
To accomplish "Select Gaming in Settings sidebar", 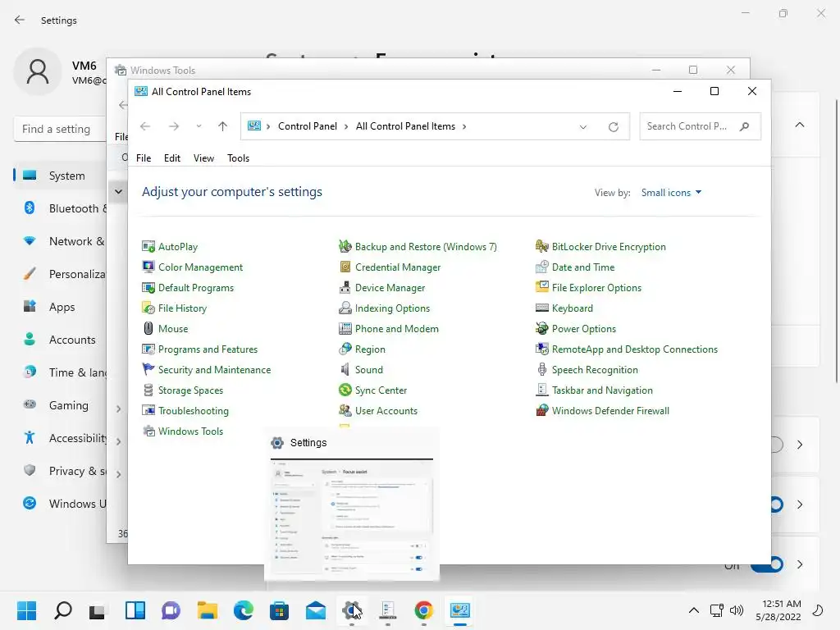I will [x=60, y=405].
